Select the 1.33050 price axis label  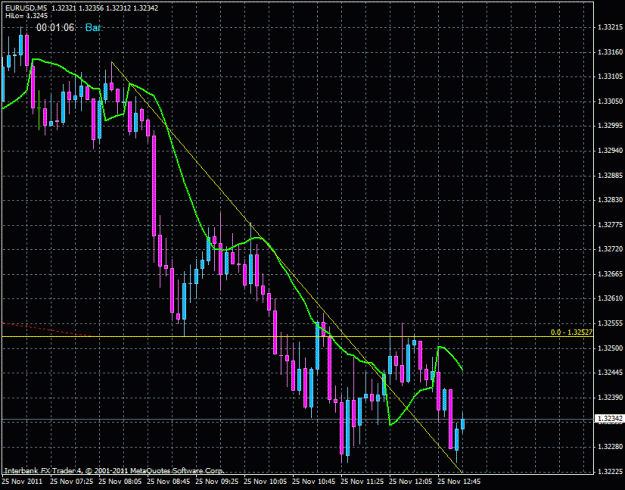pos(609,101)
